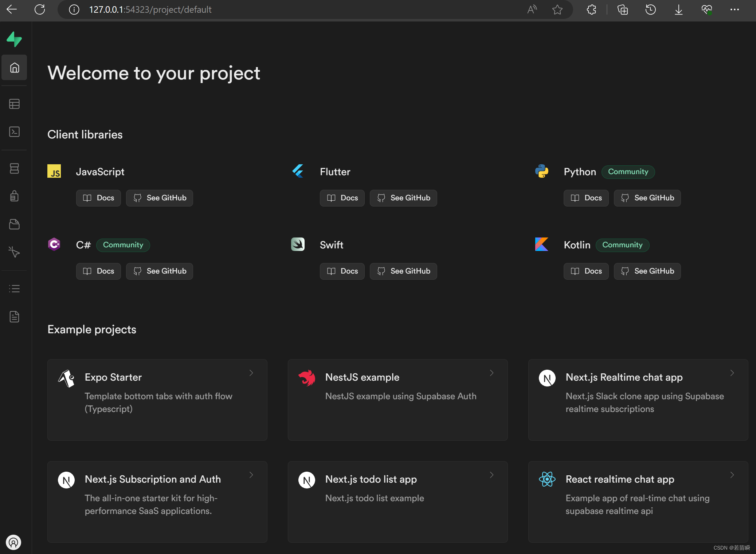Open the React realtime chat app card arrow
Image resolution: width=756 pixels, height=554 pixels.
click(x=732, y=475)
